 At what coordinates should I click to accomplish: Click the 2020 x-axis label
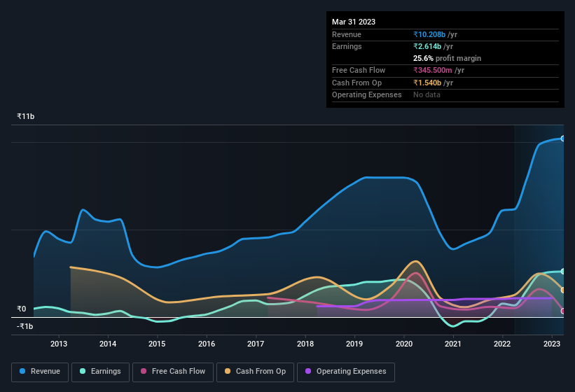pos(403,344)
